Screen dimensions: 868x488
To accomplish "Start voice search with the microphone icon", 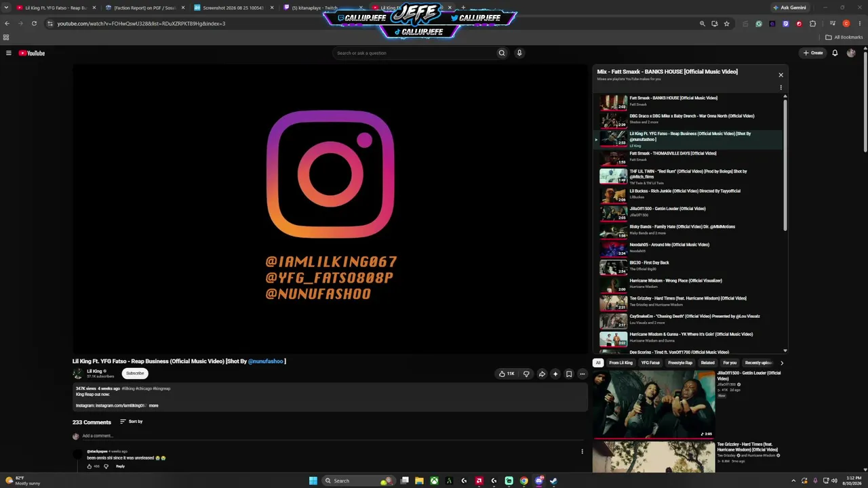I will 519,53.
